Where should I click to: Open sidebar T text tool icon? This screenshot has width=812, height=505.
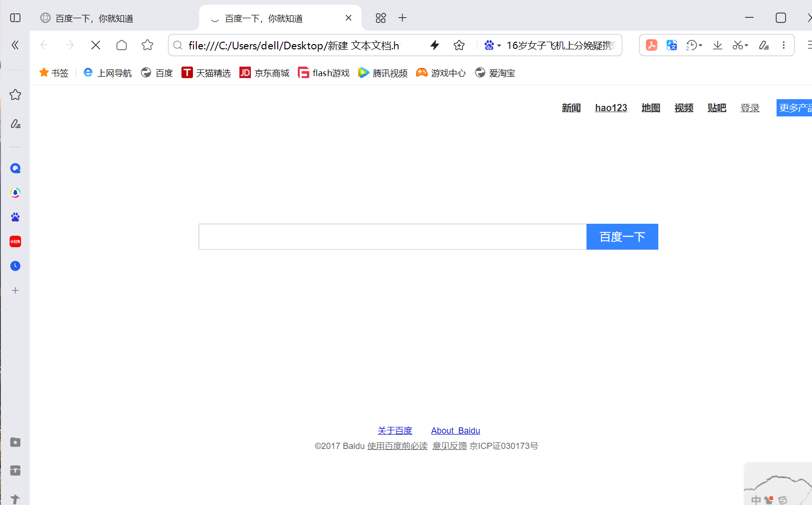pyautogui.click(x=15, y=471)
